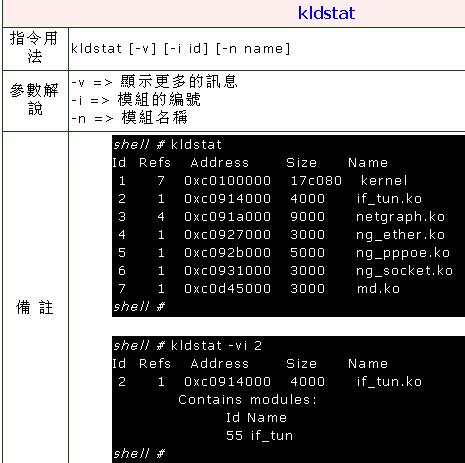
Task: Click the 指令用法 row header cell
Action: click(35, 48)
